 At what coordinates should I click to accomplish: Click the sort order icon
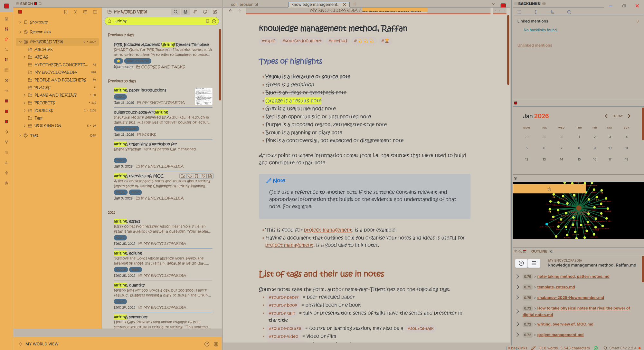[x=195, y=12]
